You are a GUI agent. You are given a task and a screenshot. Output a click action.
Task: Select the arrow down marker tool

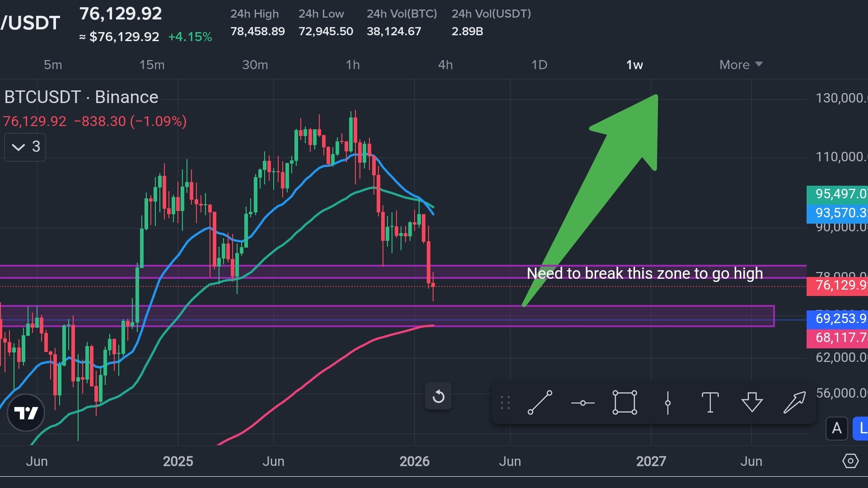pyautogui.click(x=752, y=402)
